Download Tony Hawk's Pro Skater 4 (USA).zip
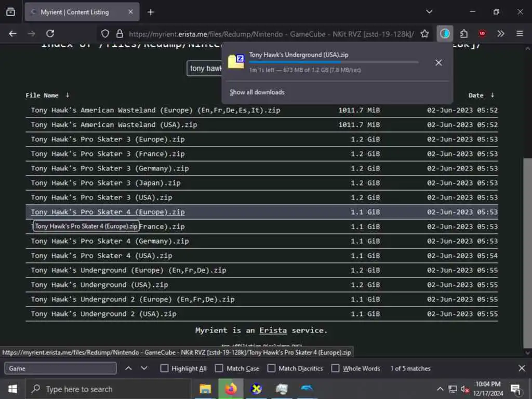 tap(101, 256)
